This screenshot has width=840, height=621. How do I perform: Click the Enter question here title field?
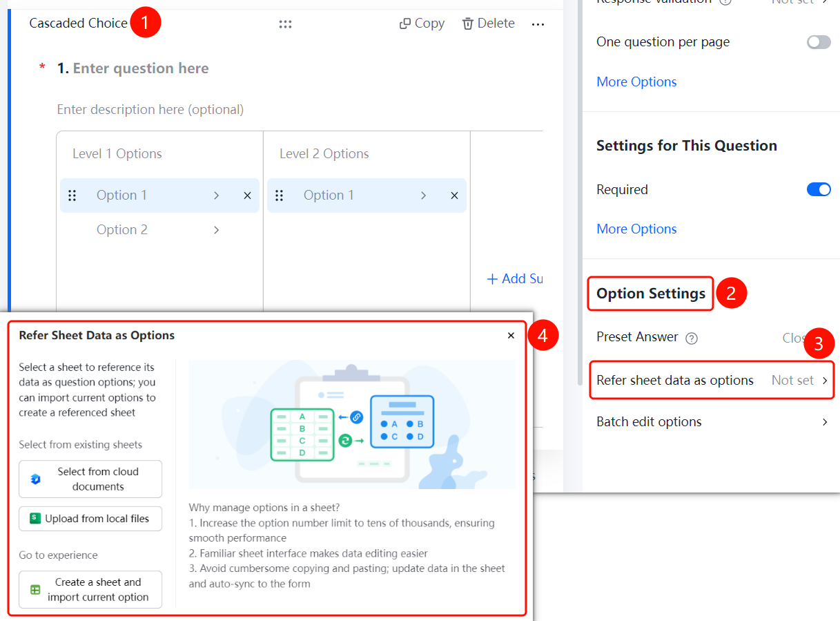pyautogui.click(x=141, y=68)
